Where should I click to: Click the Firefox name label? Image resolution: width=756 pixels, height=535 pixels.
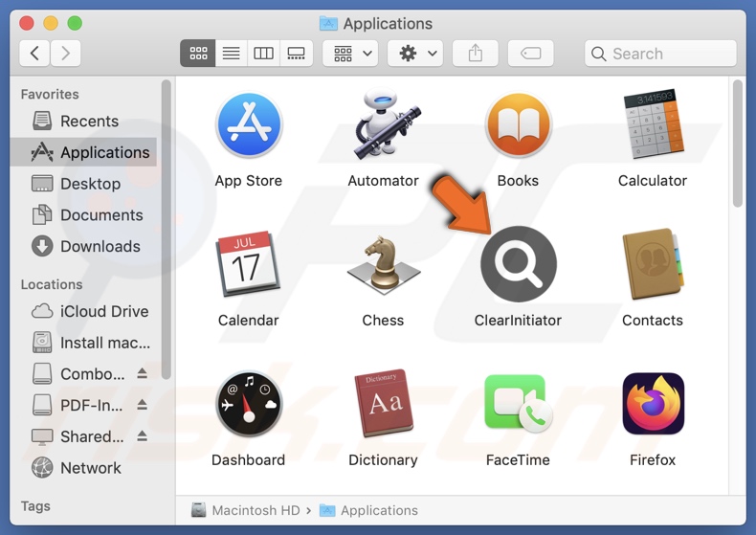pyautogui.click(x=653, y=459)
